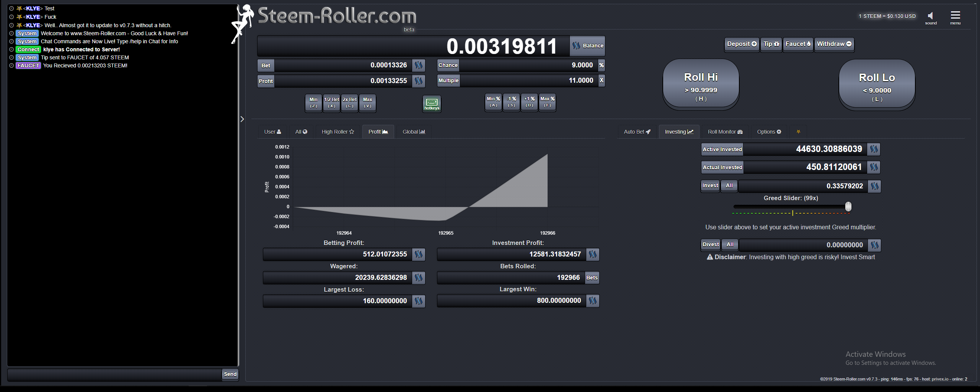Click Steem icon beside Profit amount

pos(419,81)
